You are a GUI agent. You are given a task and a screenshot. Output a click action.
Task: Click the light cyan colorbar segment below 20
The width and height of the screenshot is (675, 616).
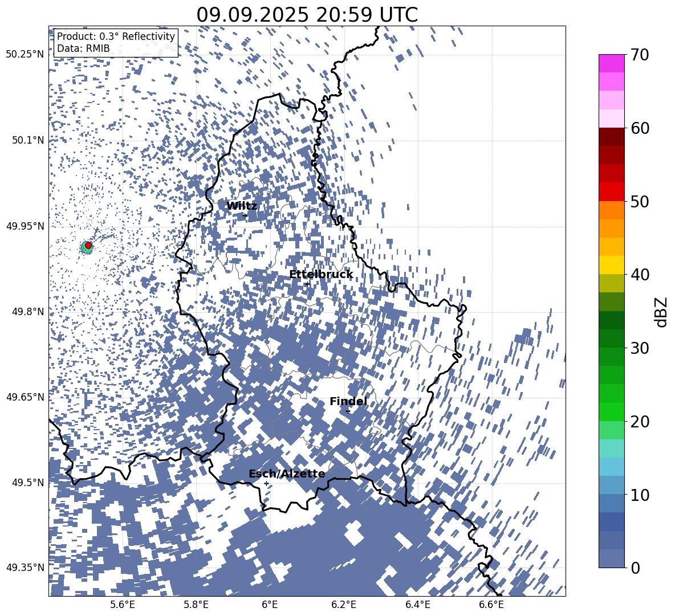(611, 448)
